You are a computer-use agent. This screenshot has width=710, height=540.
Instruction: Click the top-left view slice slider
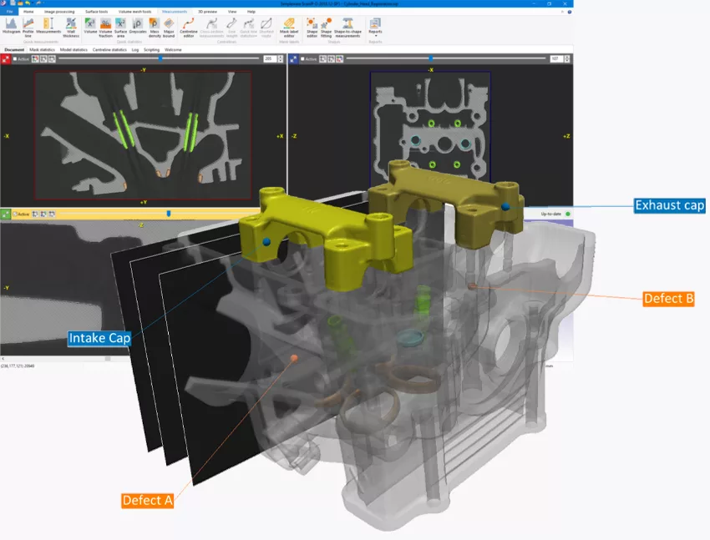coord(160,59)
